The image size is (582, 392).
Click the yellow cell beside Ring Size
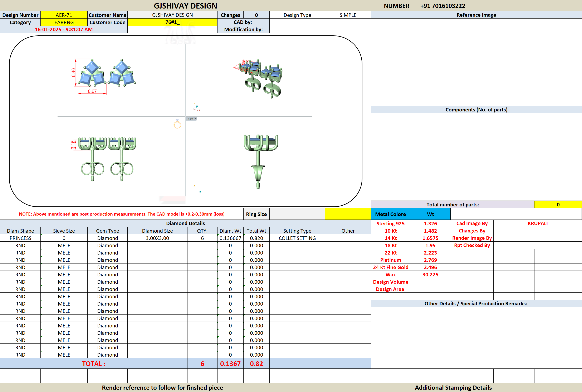tap(348, 214)
